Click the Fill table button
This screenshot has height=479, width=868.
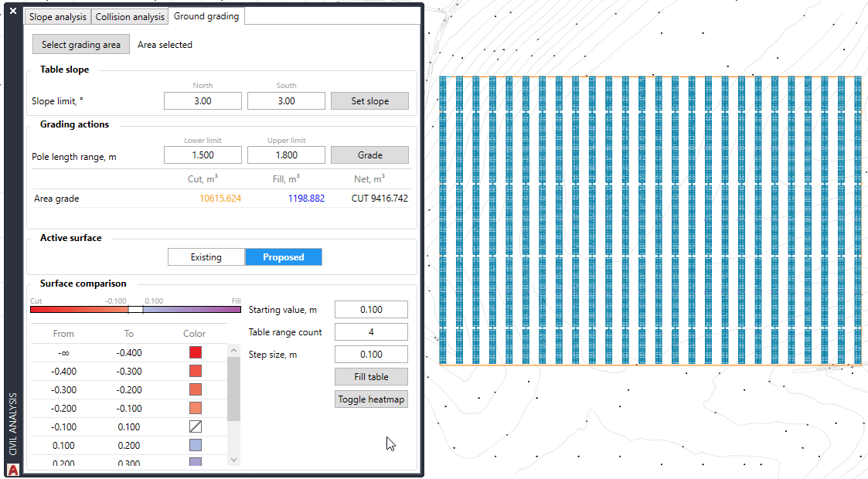point(370,377)
